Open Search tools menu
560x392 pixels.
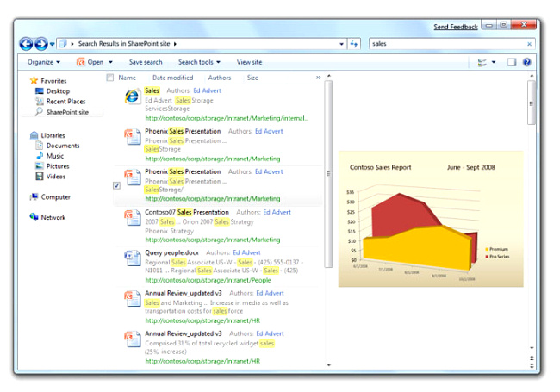199,62
